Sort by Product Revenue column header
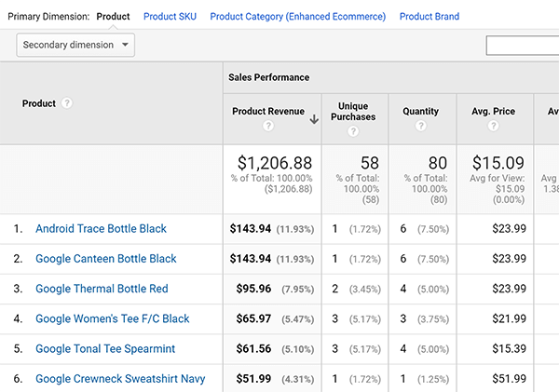The width and height of the screenshot is (559, 392). pos(268,111)
